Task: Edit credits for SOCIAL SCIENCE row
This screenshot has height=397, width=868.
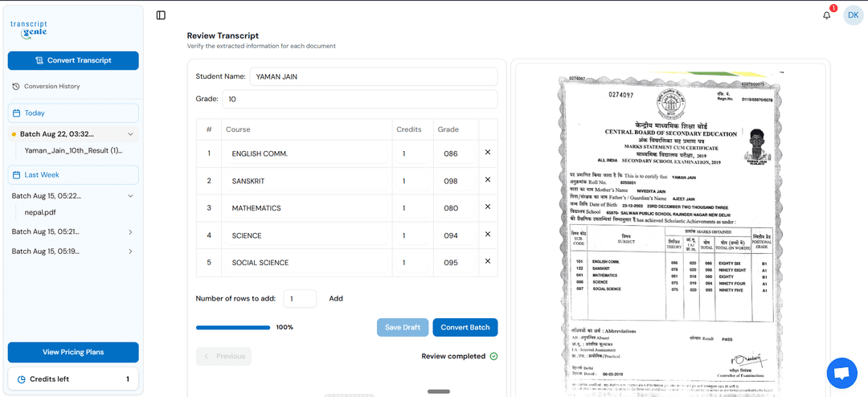Action: click(413, 263)
